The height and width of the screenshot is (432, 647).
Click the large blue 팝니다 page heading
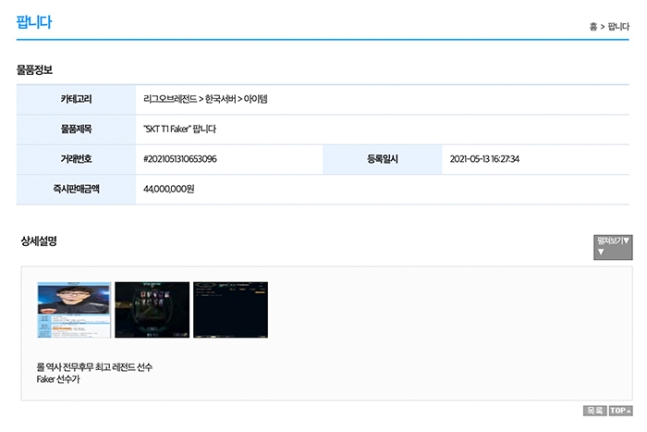click(x=34, y=22)
